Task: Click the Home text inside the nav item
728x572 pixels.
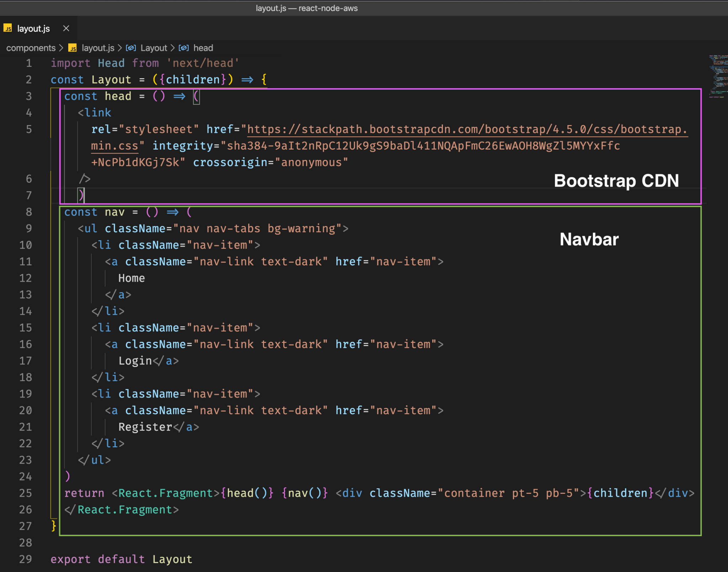Action: pos(131,278)
